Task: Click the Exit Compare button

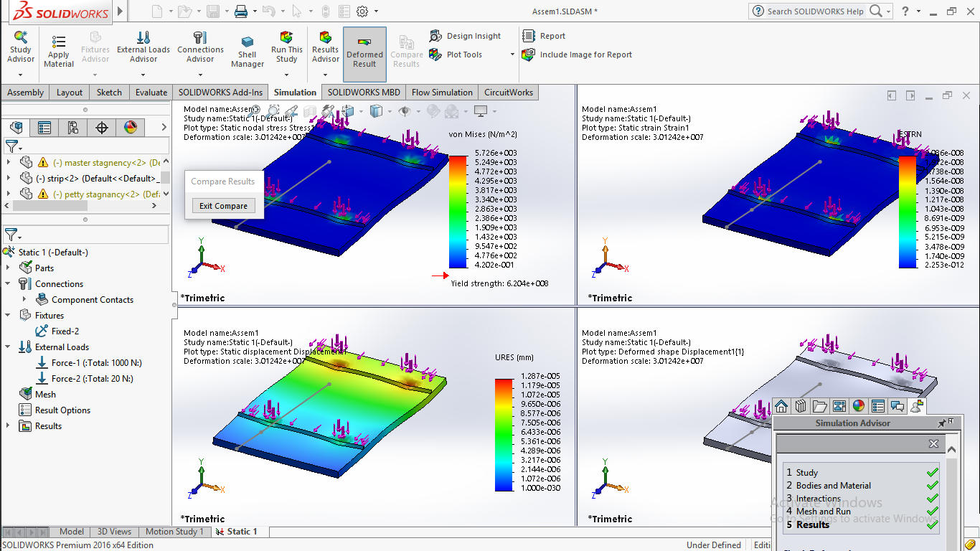Action: 223,206
